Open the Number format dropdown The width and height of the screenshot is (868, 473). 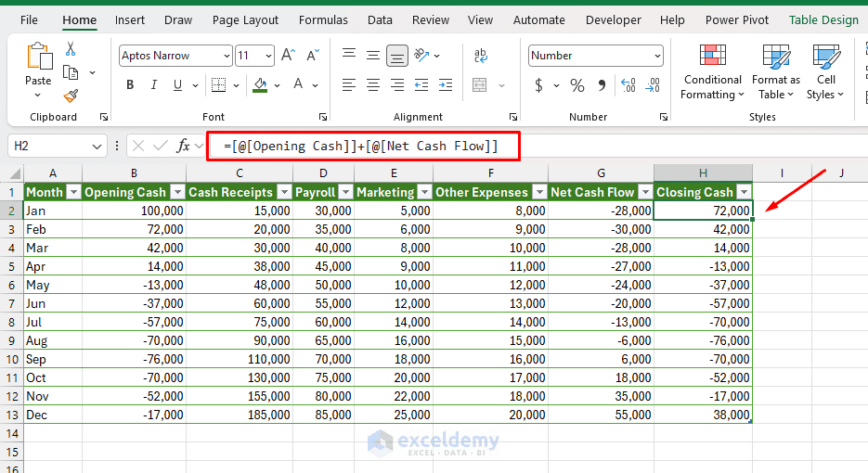(x=657, y=56)
